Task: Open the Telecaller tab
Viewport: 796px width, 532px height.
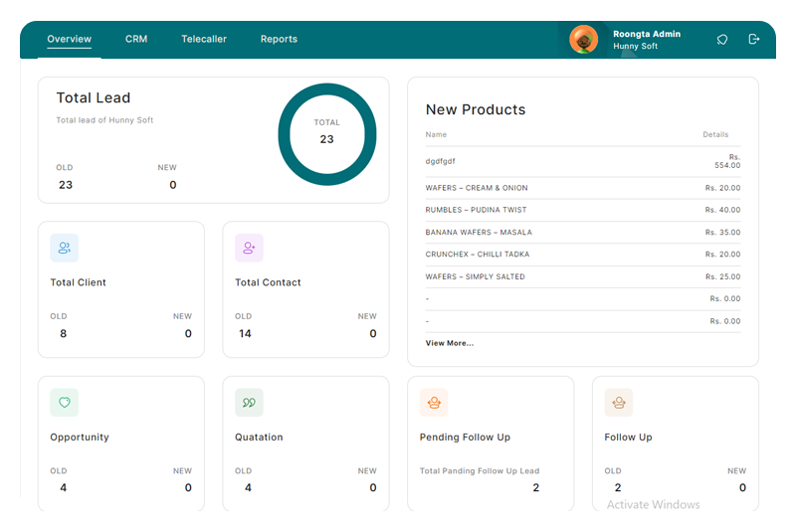Action: pyautogui.click(x=204, y=40)
